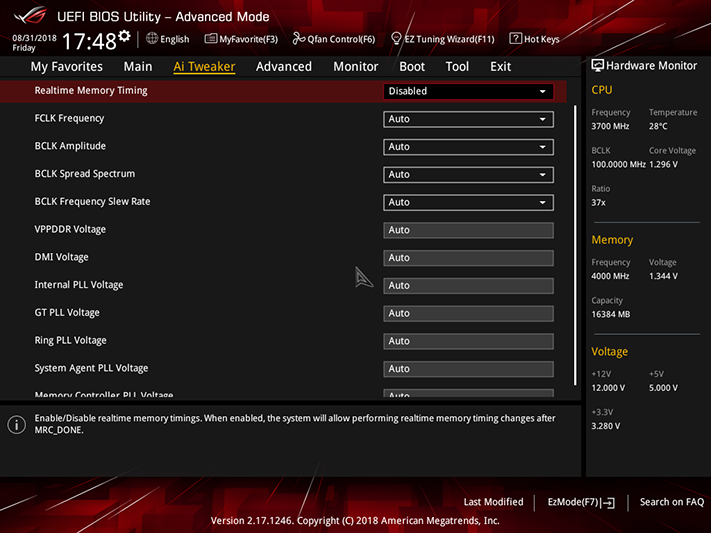Switch to My Favorites tab
This screenshot has height=533, width=711.
click(67, 67)
